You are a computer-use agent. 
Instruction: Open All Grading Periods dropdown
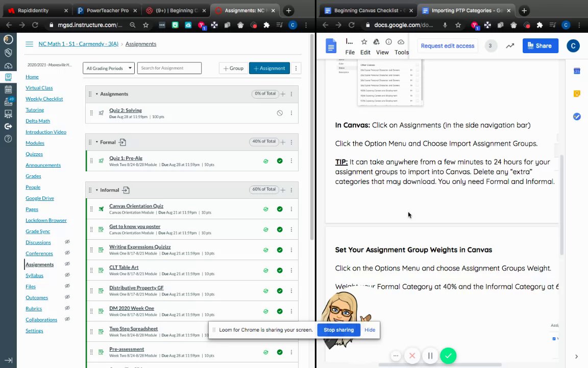(x=109, y=68)
